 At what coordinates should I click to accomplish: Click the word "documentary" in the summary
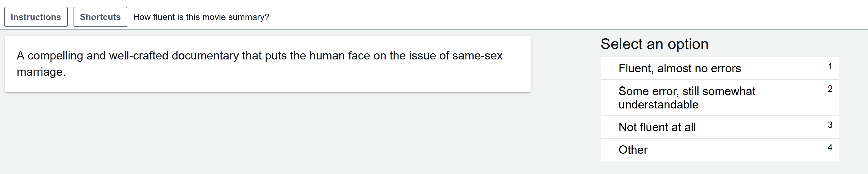click(205, 55)
